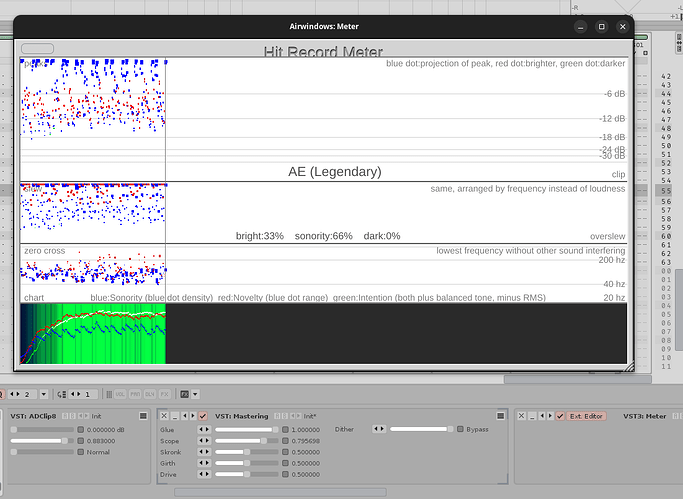The image size is (683, 499).
Task: Click the Drive parameter arrow stepper
Action: click(x=204, y=474)
